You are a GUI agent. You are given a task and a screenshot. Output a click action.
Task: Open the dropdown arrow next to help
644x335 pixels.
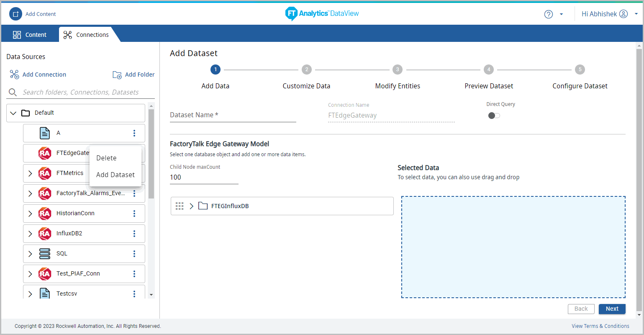click(561, 14)
